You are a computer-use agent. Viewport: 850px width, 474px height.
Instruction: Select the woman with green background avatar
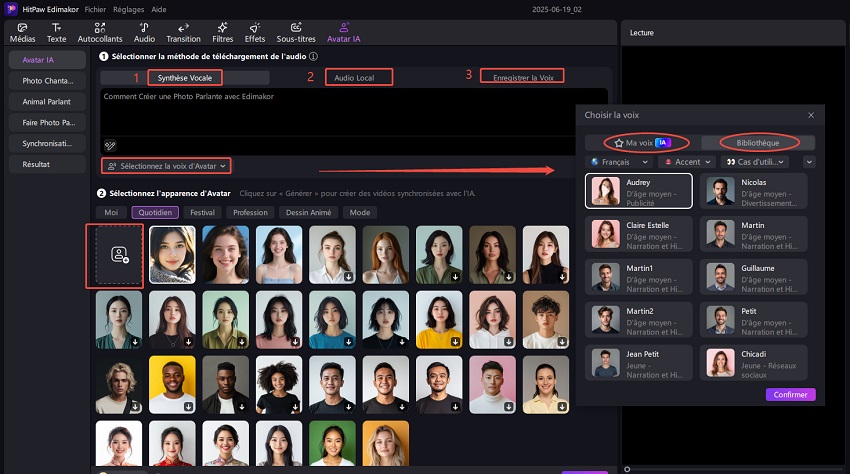point(332,443)
